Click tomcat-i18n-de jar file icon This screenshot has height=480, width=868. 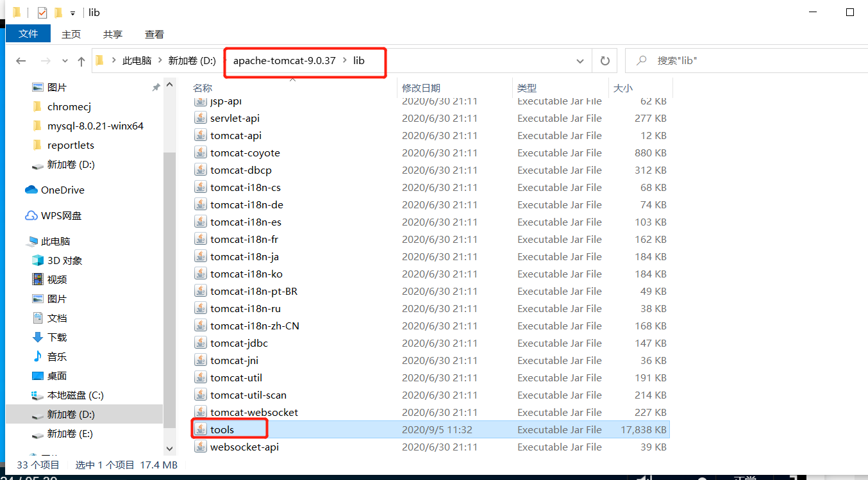[201, 204]
